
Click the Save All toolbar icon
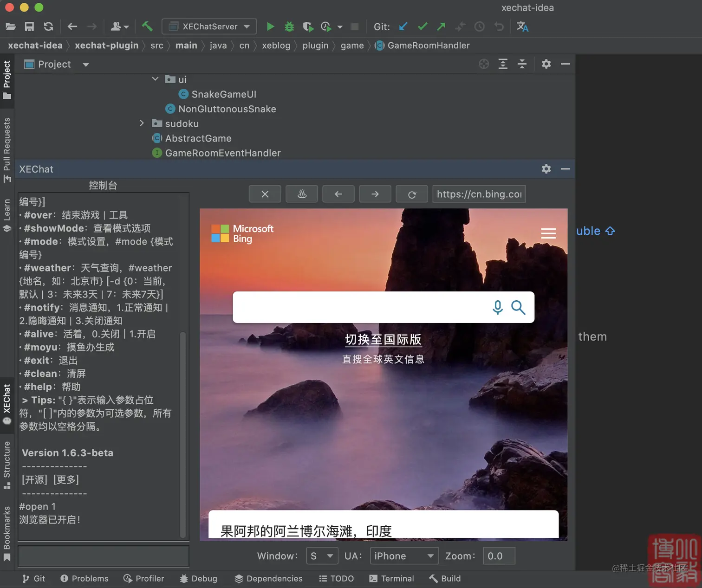point(29,26)
